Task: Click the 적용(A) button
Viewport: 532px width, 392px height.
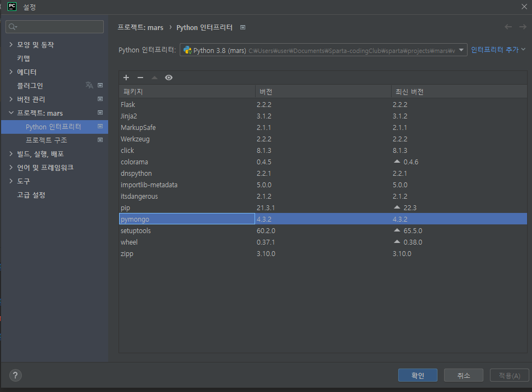Action: coord(509,375)
